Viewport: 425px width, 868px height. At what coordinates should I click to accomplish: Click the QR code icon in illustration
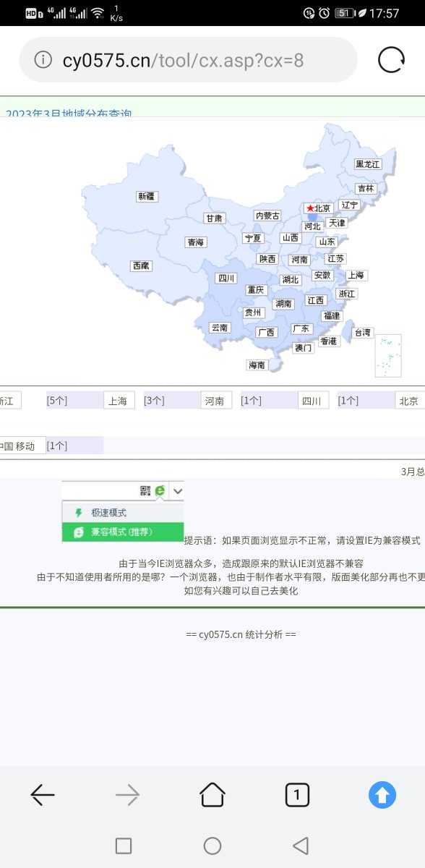click(x=145, y=490)
